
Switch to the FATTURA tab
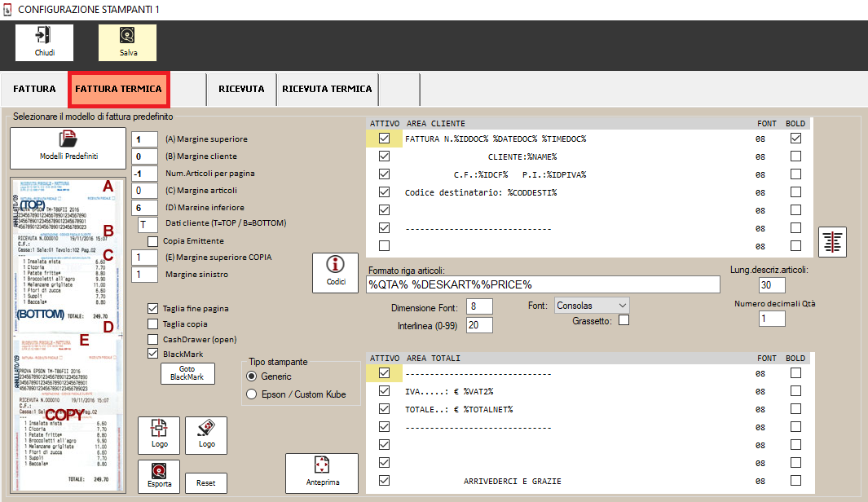pos(34,89)
